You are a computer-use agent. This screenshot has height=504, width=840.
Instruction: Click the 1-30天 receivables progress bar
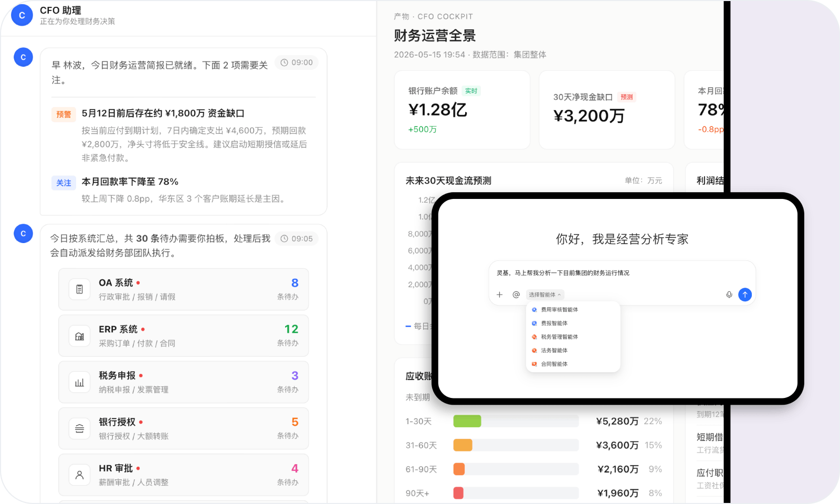click(516, 421)
